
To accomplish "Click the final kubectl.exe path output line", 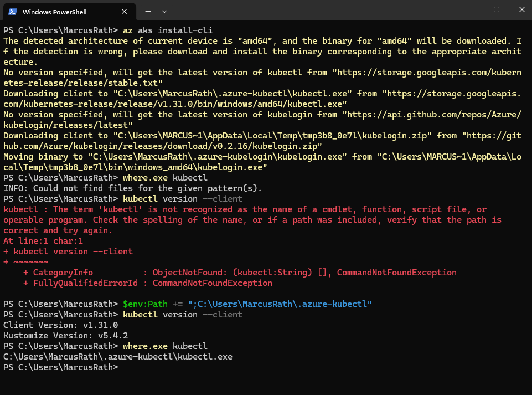I will click(118, 357).
